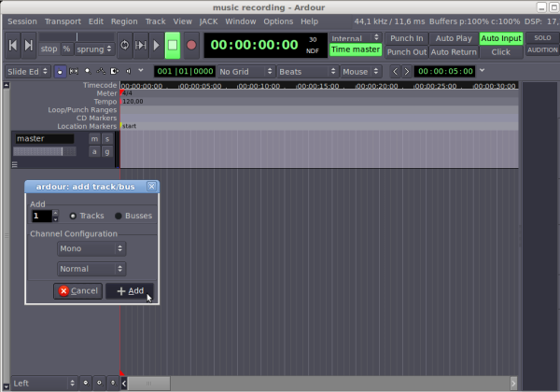Expand nudge clock chevron
Image resolution: width=560 pixels, height=392 pixels.
(483, 70)
